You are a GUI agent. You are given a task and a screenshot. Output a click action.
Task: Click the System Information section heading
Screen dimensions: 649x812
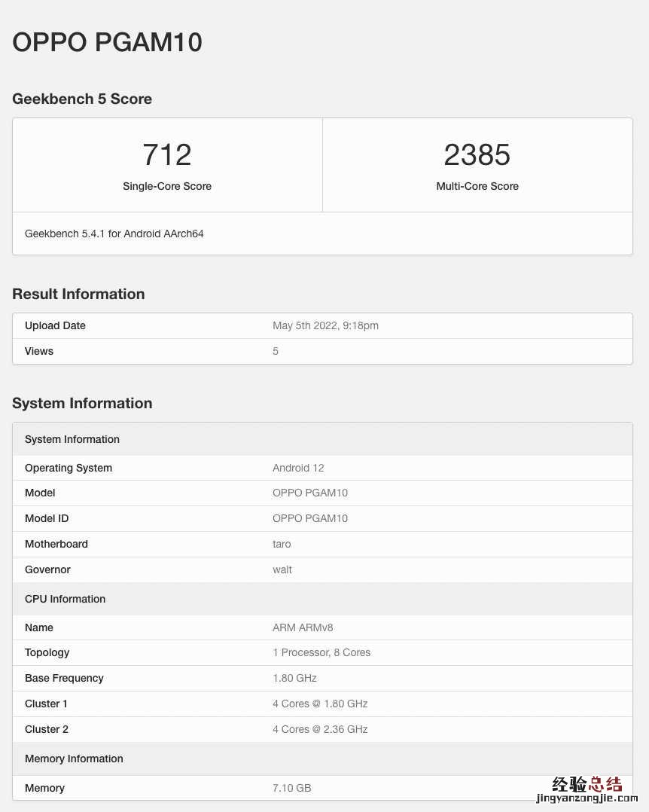point(82,403)
